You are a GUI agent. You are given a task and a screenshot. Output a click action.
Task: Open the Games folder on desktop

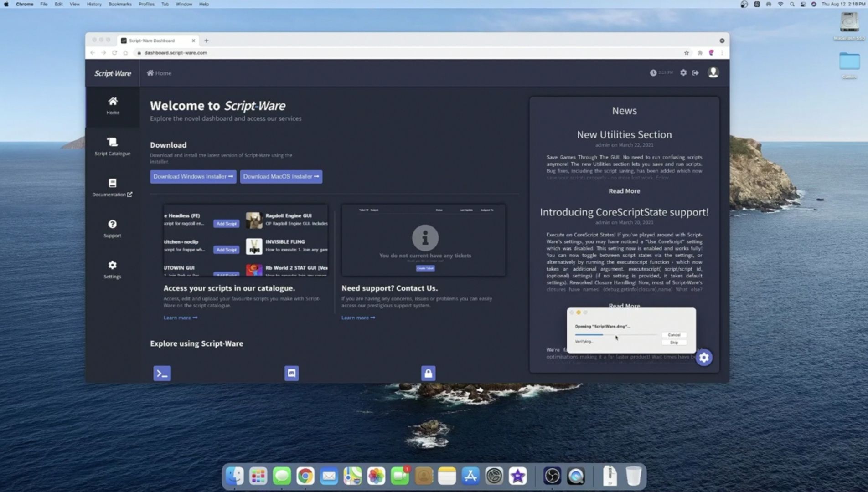coord(849,65)
